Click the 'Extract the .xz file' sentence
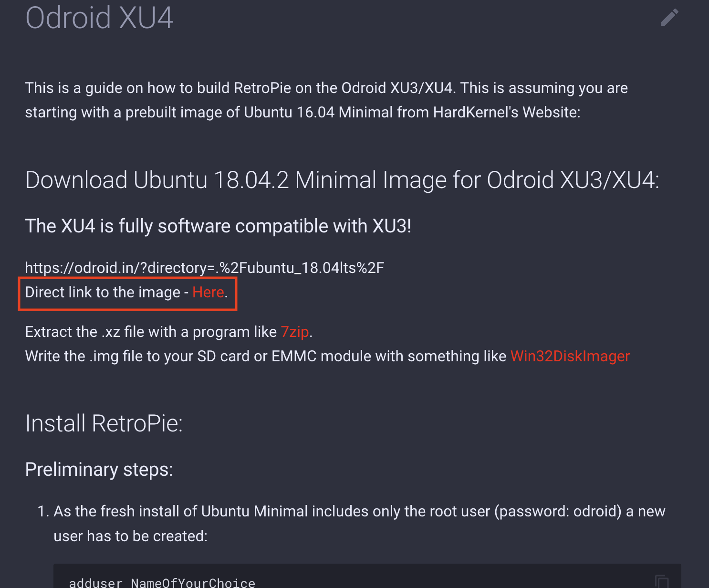 [151, 332]
